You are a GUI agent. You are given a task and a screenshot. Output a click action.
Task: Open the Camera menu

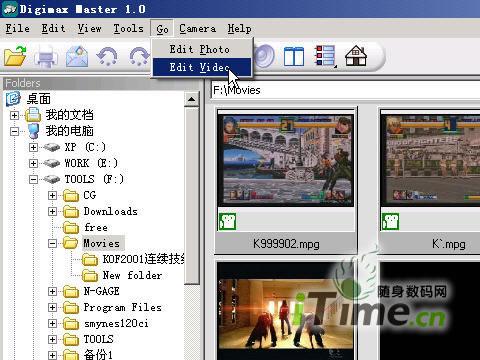click(197, 29)
